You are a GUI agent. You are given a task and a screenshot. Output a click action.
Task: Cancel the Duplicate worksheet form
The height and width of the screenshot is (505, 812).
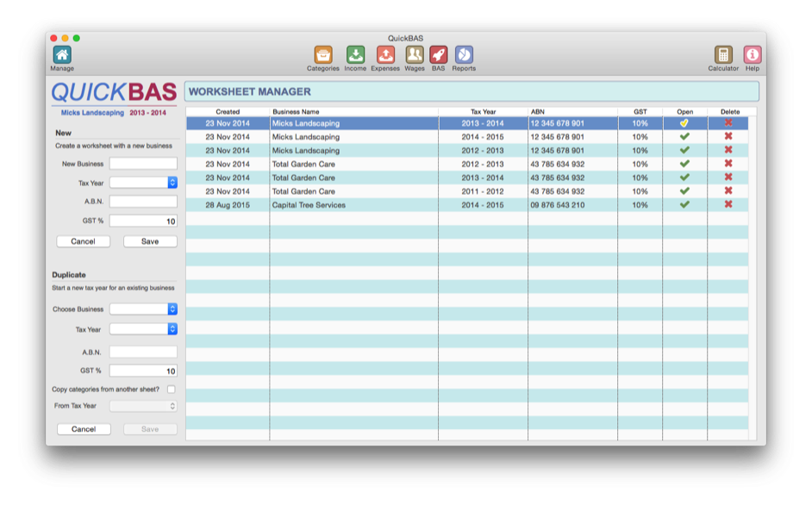tap(84, 428)
